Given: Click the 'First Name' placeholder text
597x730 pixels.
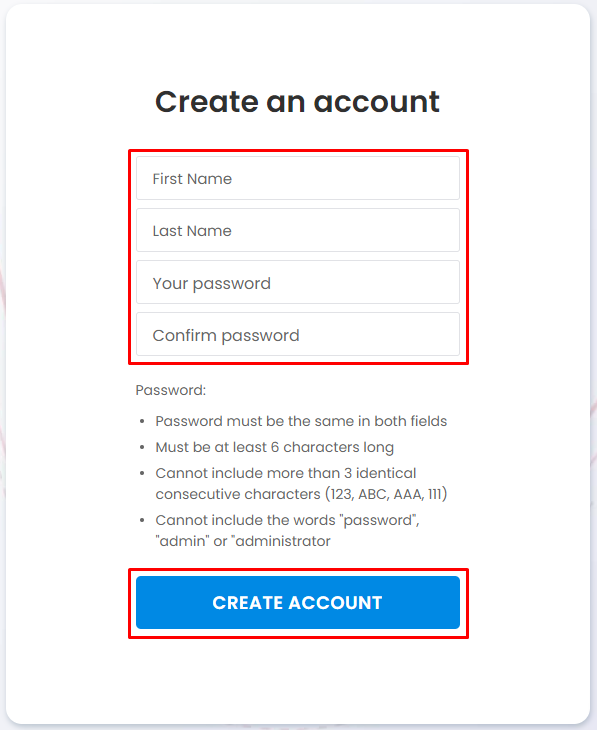Looking at the screenshot, I should [192, 179].
